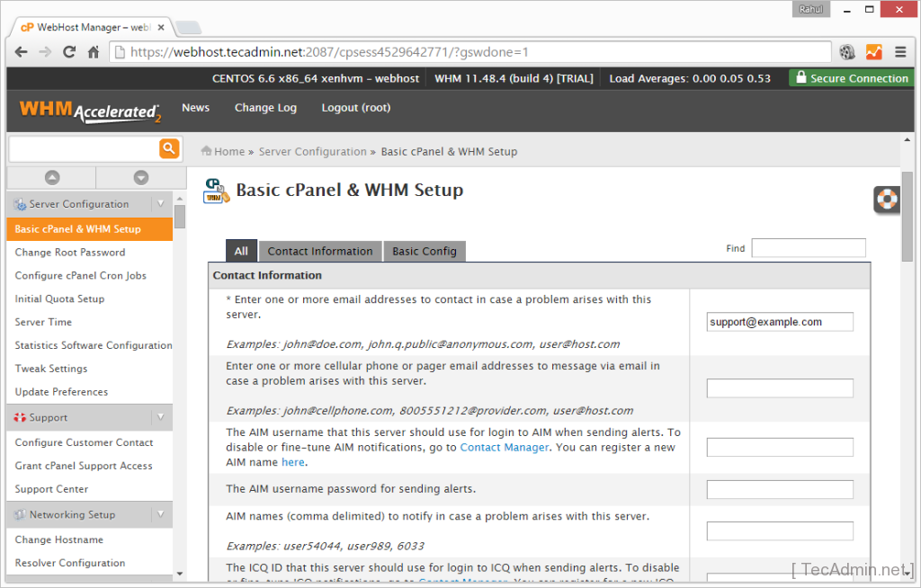Click the orange search magnifier button
Viewport: 921px width, 588px height.
tap(169, 148)
